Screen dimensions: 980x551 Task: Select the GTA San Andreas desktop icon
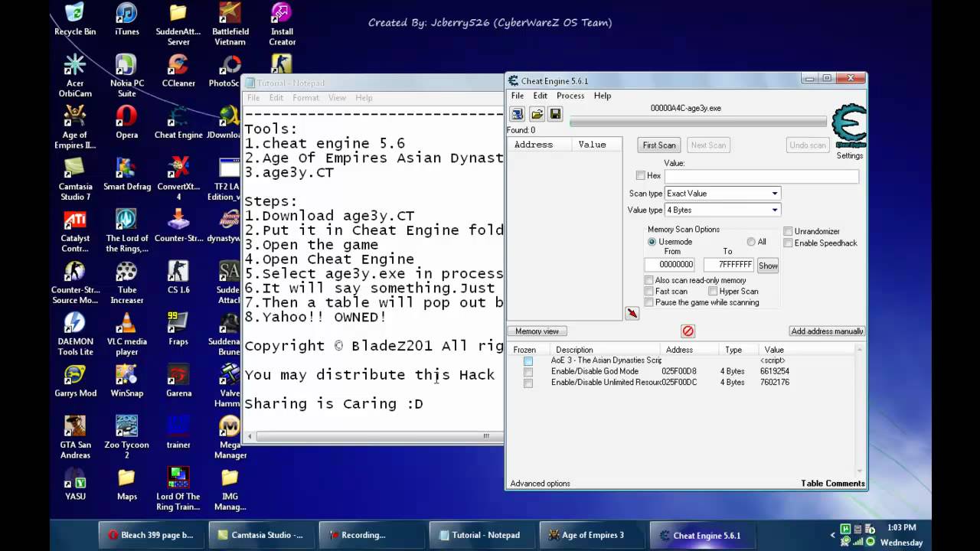(75, 439)
